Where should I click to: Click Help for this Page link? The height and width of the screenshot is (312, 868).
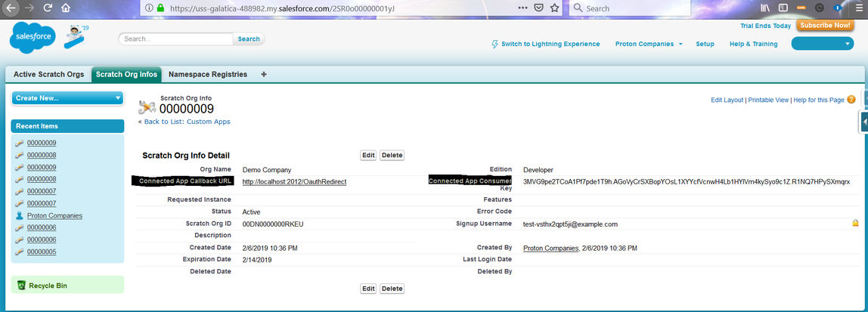[x=819, y=100]
